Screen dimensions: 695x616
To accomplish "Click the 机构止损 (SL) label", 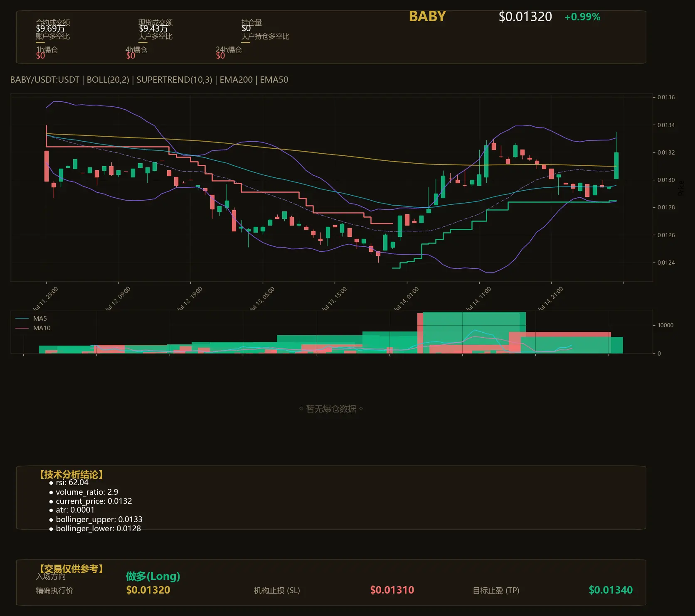I will click(x=277, y=591).
